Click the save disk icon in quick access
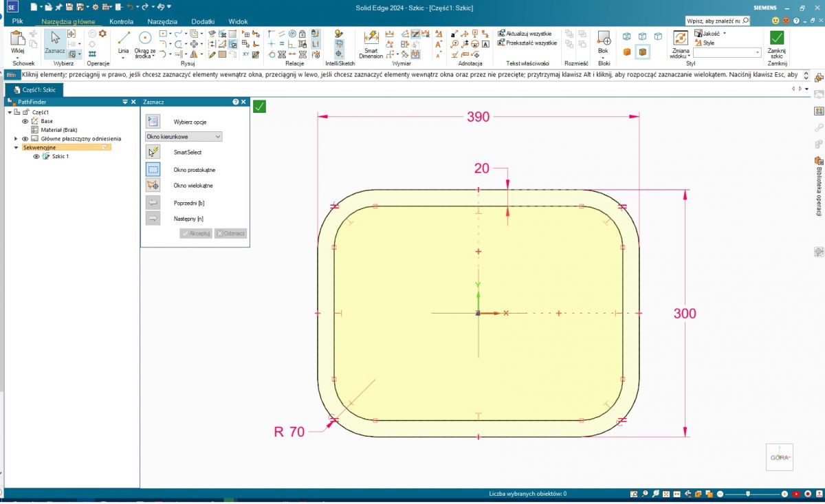Screen dimensions: 825x504 click(x=69, y=7)
